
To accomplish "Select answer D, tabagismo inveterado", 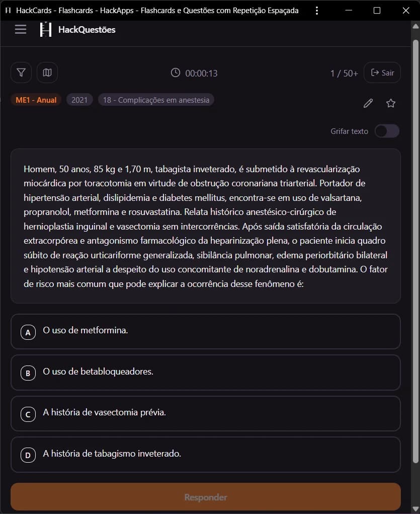I will coord(206,455).
